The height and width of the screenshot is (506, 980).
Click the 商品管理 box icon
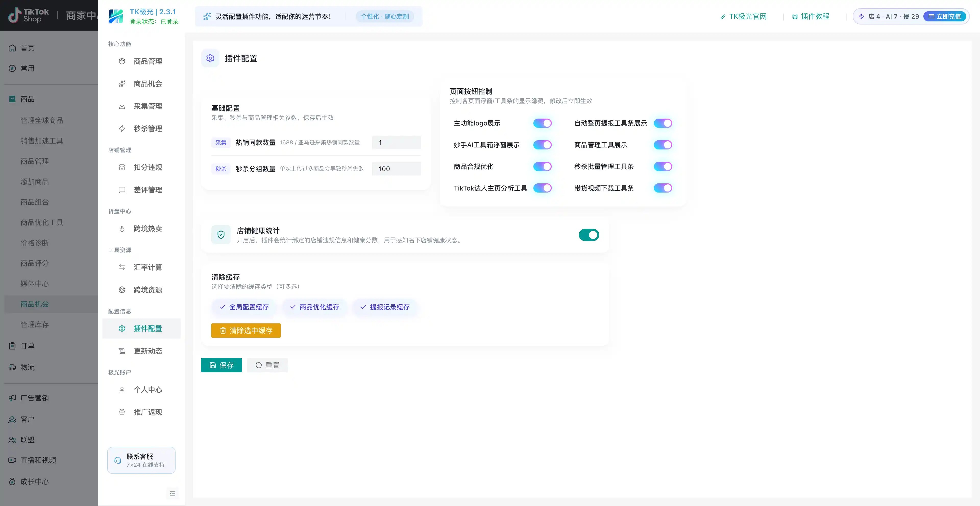(122, 61)
